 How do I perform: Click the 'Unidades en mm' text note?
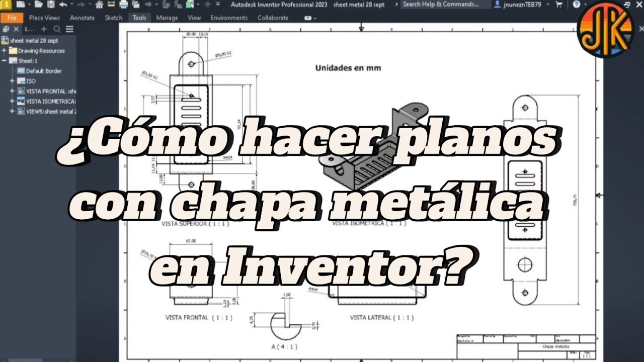pyautogui.click(x=348, y=67)
